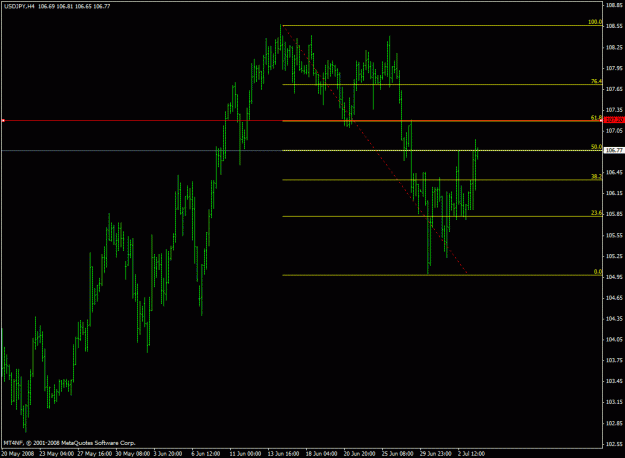The image size is (625, 458).
Task: Click the 3 Jun 20:00 time label
Action: point(168,454)
